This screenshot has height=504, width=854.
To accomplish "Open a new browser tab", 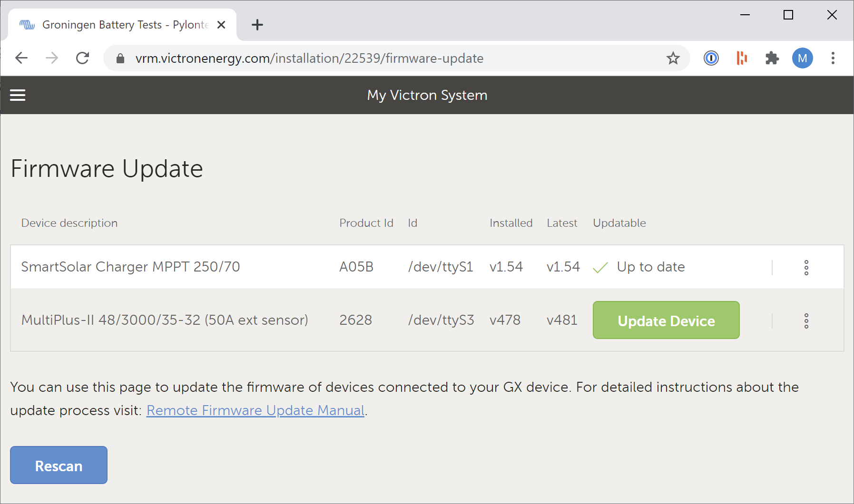I will [x=257, y=25].
